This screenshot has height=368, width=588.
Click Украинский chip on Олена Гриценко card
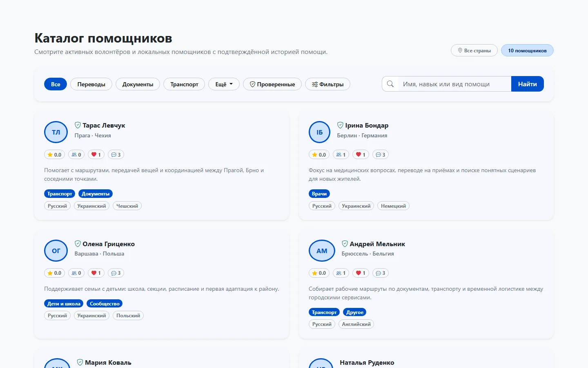(91, 315)
